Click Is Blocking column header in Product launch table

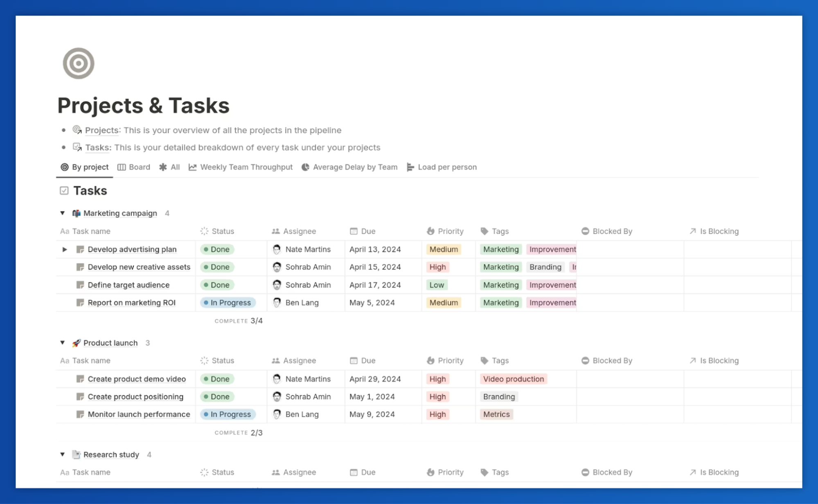[x=714, y=360]
